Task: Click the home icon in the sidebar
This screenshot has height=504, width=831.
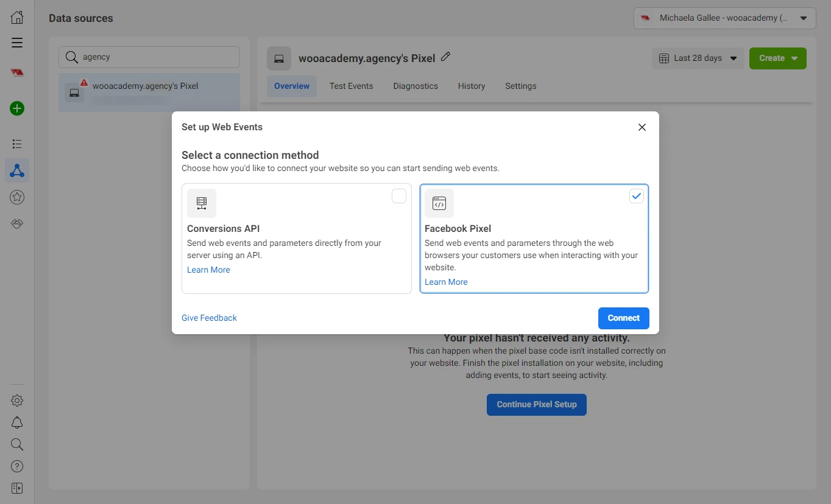Action: point(17,18)
